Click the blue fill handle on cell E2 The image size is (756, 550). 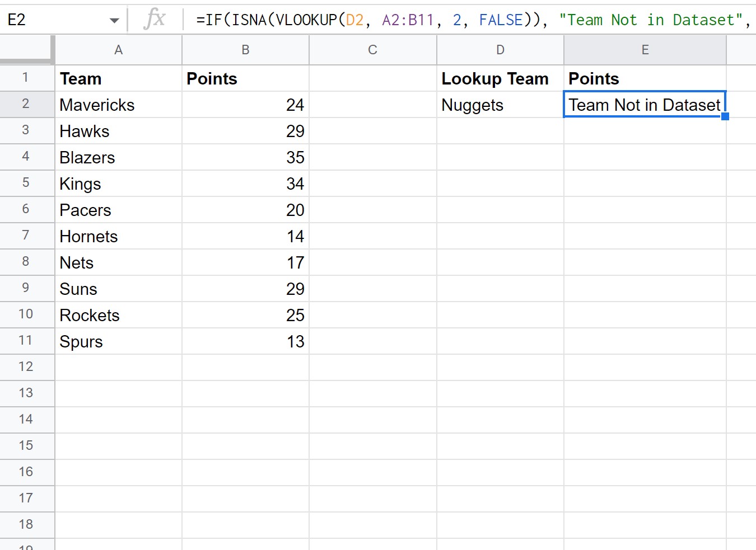coord(725,116)
